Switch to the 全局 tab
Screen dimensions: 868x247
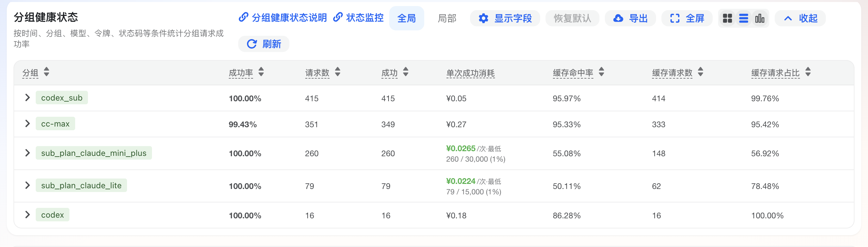coord(406,18)
